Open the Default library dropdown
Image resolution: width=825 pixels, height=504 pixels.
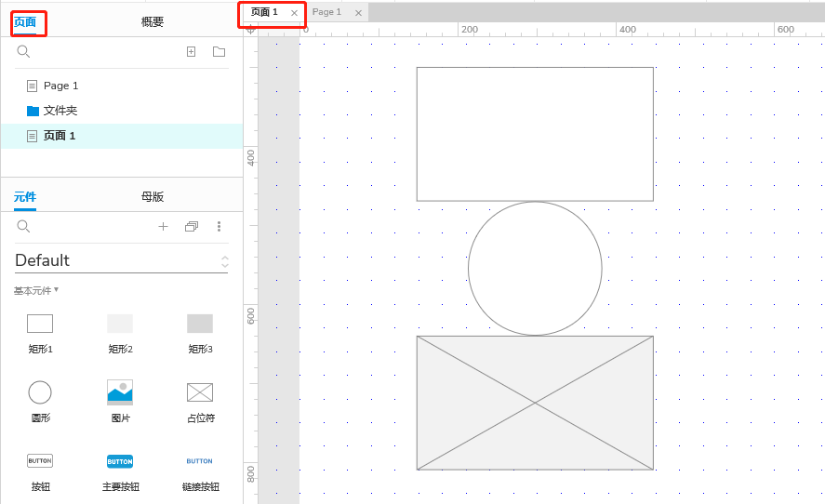pos(122,261)
